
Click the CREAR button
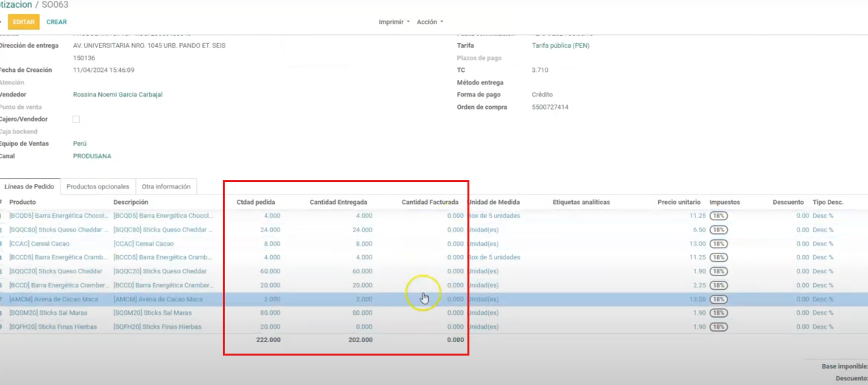pyautogui.click(x=56, y=22)
